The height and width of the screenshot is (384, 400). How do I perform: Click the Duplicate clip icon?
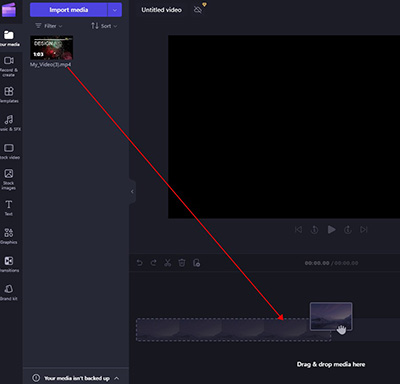click(196, 263)
